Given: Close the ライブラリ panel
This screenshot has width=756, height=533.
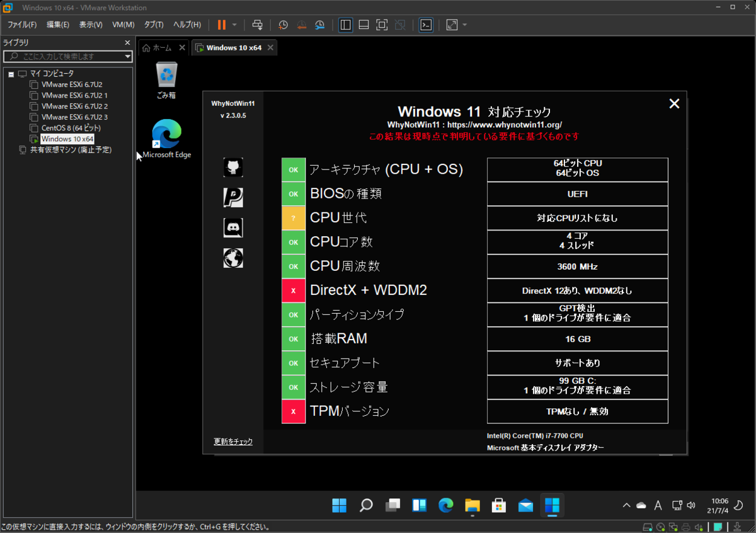Looking at the screenshot, I should [x=127, y=43].
